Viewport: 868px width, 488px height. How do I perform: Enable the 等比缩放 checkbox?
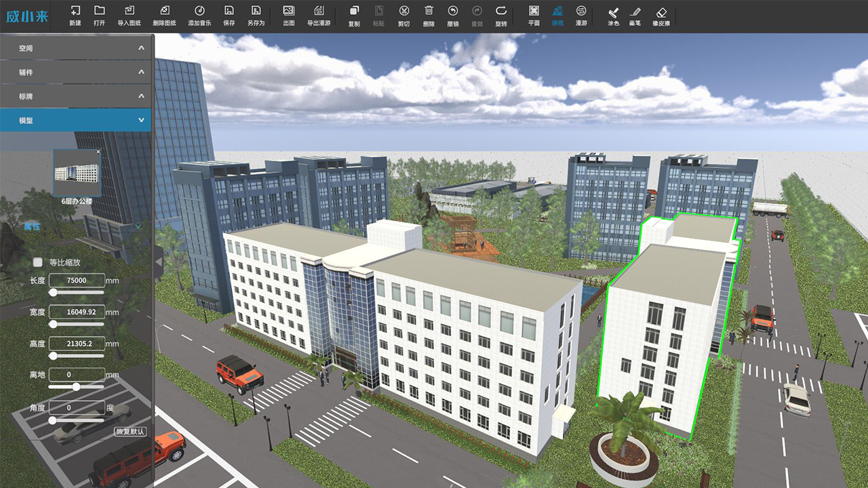[x=38, y=262]
